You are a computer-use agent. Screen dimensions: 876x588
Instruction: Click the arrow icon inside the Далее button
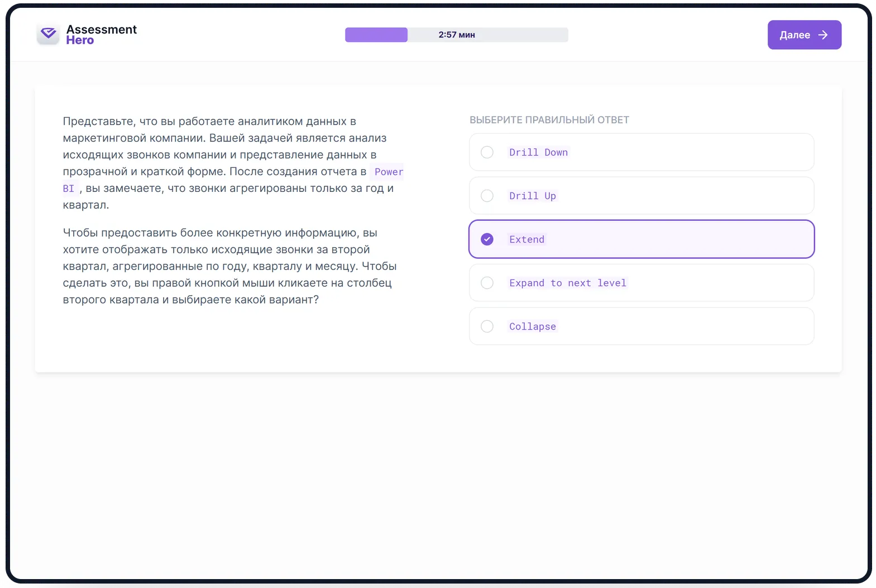(x=823, y=35)
